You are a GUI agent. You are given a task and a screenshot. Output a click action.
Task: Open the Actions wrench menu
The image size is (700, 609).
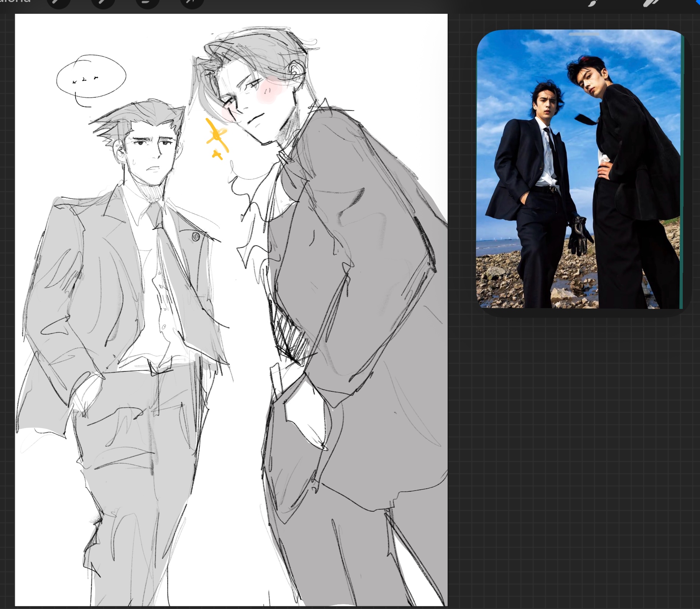[x=58, y=3]
